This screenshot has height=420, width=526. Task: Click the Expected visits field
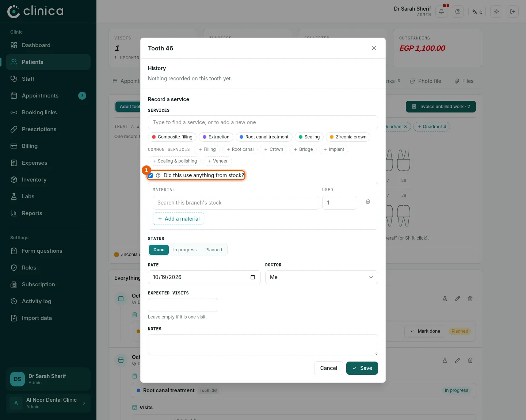(183, 305)
